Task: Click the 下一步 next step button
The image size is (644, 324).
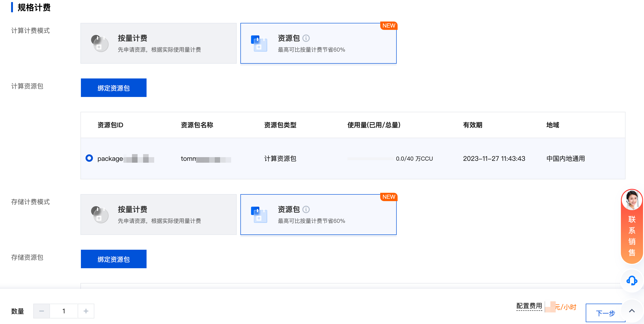Action: 605,313
